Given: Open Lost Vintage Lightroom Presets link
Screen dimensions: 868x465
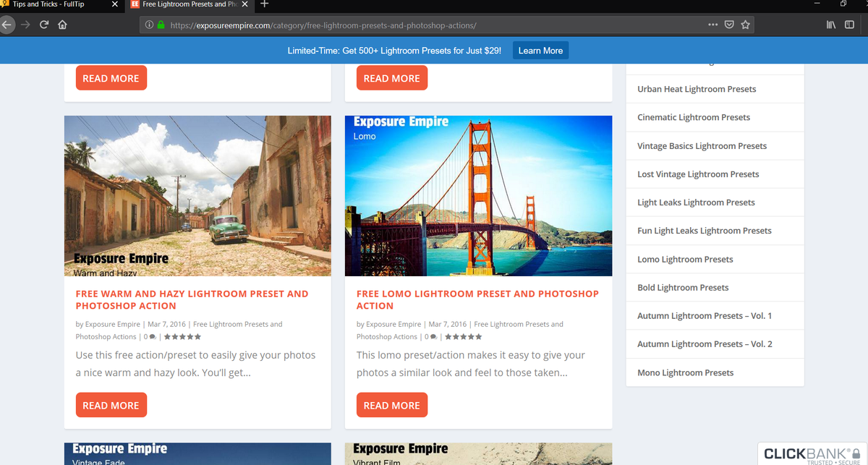Looking at the screenshot, I should click(698, 174).
